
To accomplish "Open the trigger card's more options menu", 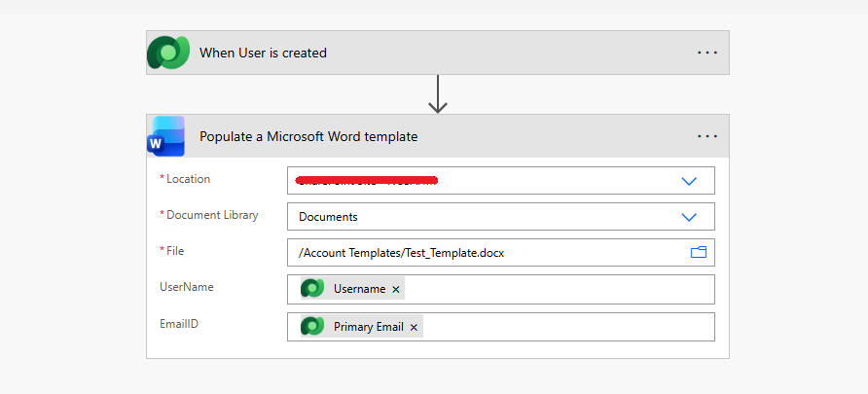I will coord(706,53).
